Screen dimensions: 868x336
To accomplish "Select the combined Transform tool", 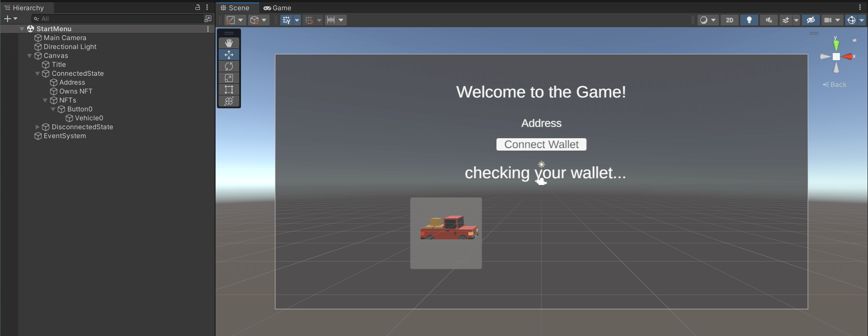I will (x=229, y=101).
